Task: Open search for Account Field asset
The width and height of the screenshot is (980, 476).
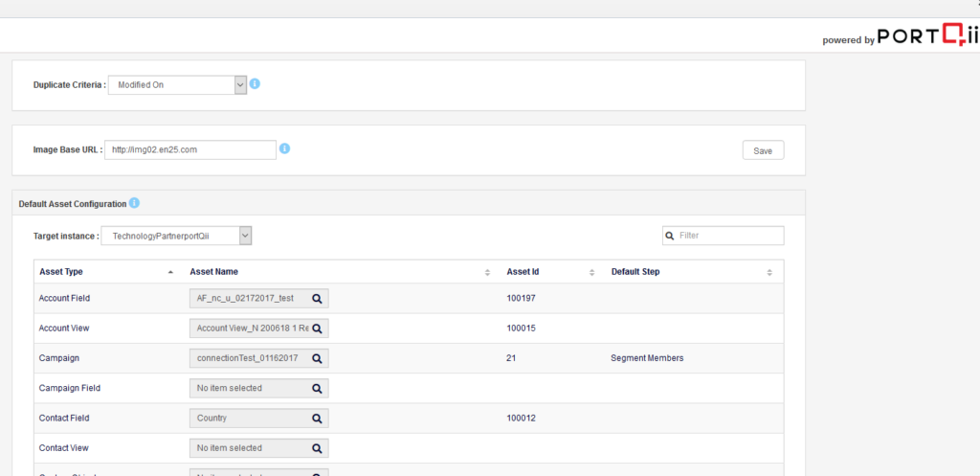Action: pyautogui.click(x=317, y=299)
